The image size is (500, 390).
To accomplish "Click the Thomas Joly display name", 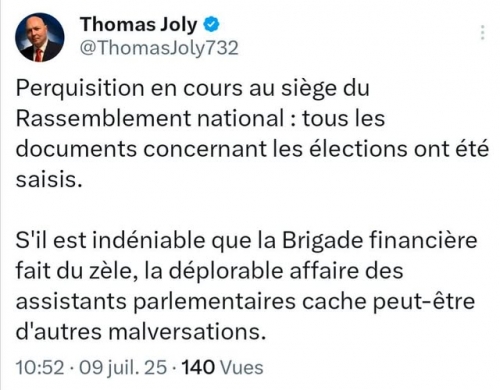I will click(138, 25).
